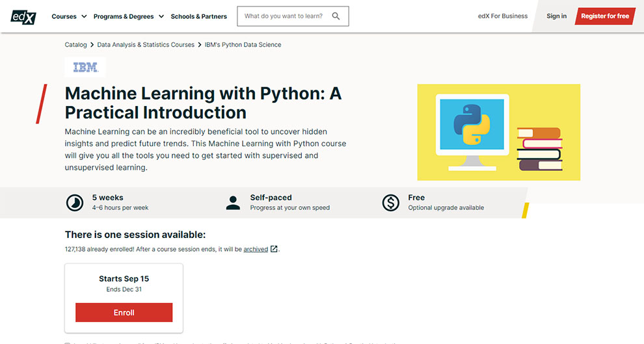Click the Sign in link

(x=556, y=16)
